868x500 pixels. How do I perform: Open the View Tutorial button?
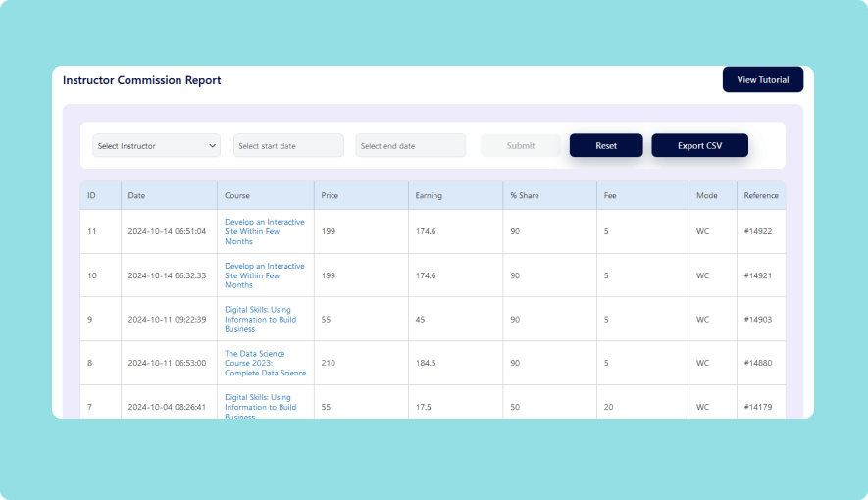click(762, 80)
